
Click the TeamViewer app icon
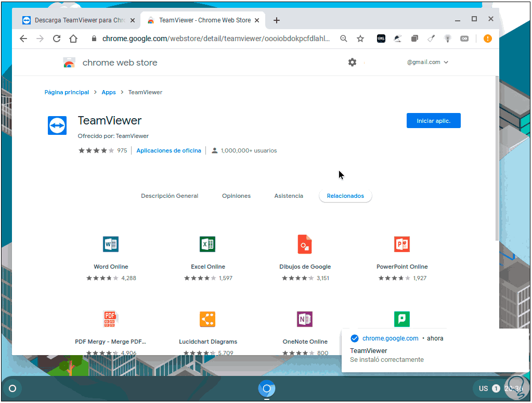click(57, 125)
